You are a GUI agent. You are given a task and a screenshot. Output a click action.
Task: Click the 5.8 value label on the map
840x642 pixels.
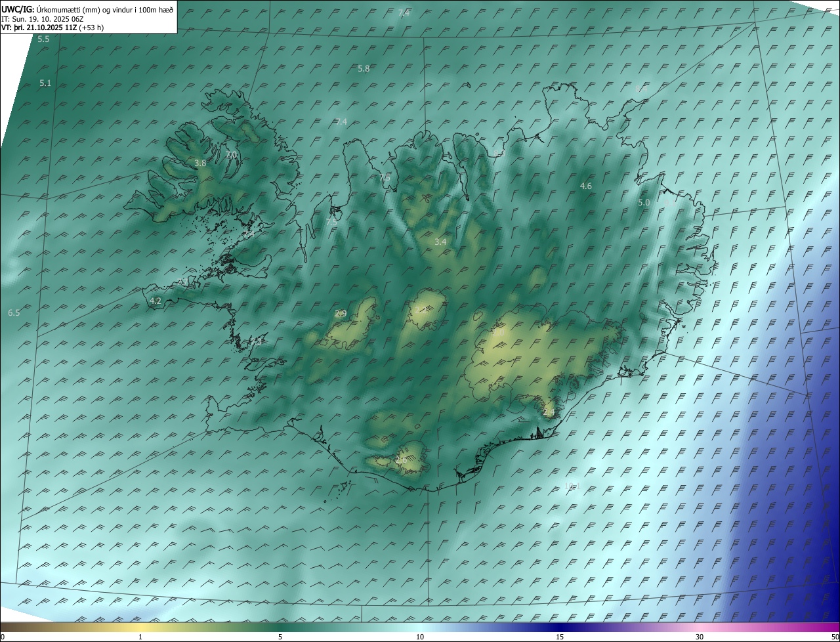[x=364, y=69]
